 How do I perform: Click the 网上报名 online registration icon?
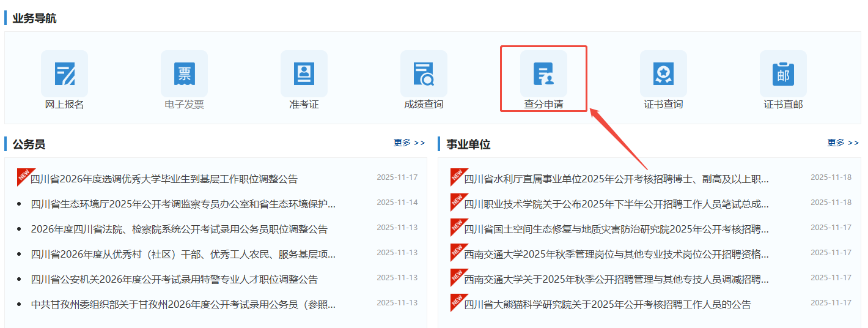64,74
